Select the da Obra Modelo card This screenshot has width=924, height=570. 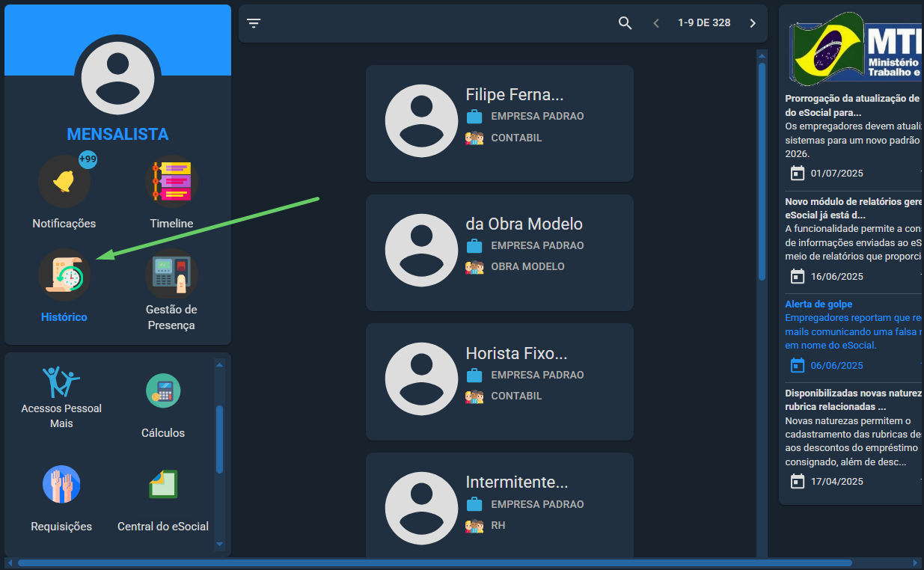pos(500,253)
